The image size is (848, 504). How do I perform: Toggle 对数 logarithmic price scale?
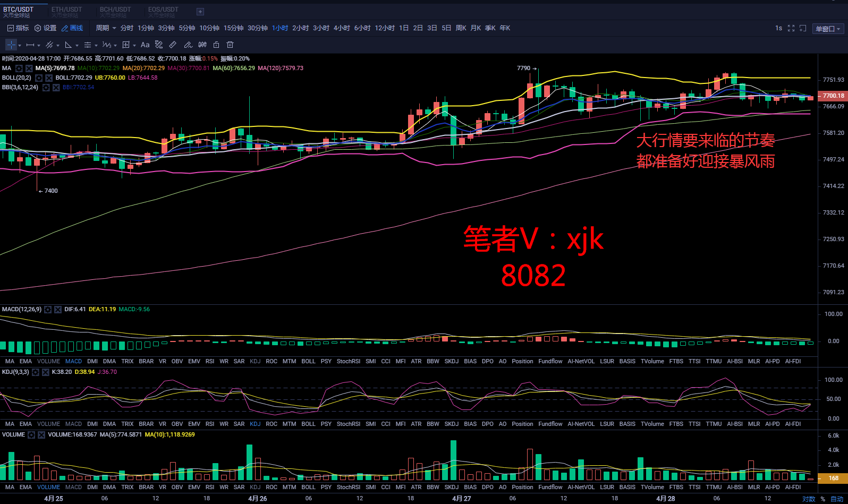[809, 499]
